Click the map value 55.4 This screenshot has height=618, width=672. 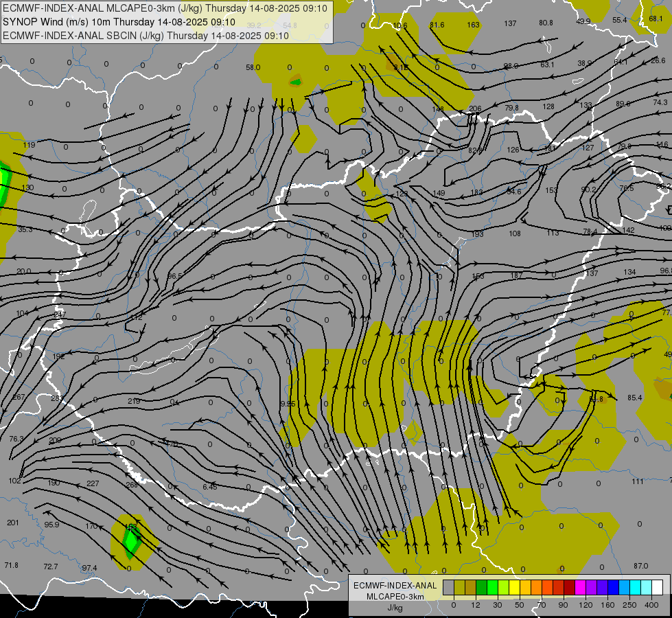click(620, 20)
